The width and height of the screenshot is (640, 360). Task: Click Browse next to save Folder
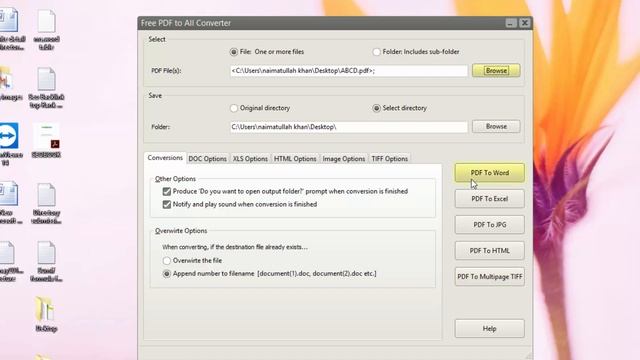(496, 127)
